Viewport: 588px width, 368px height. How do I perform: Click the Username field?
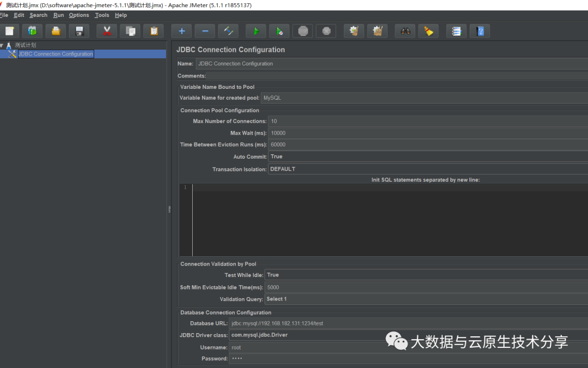408,347
